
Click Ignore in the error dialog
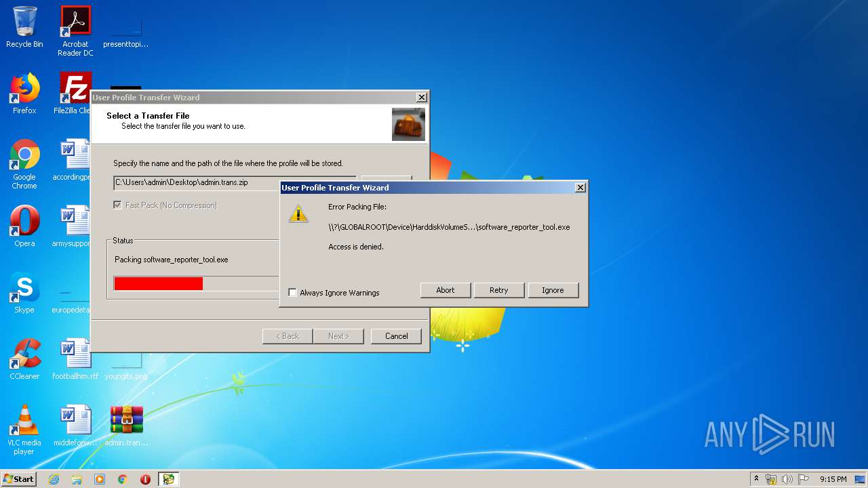(553, 290)
